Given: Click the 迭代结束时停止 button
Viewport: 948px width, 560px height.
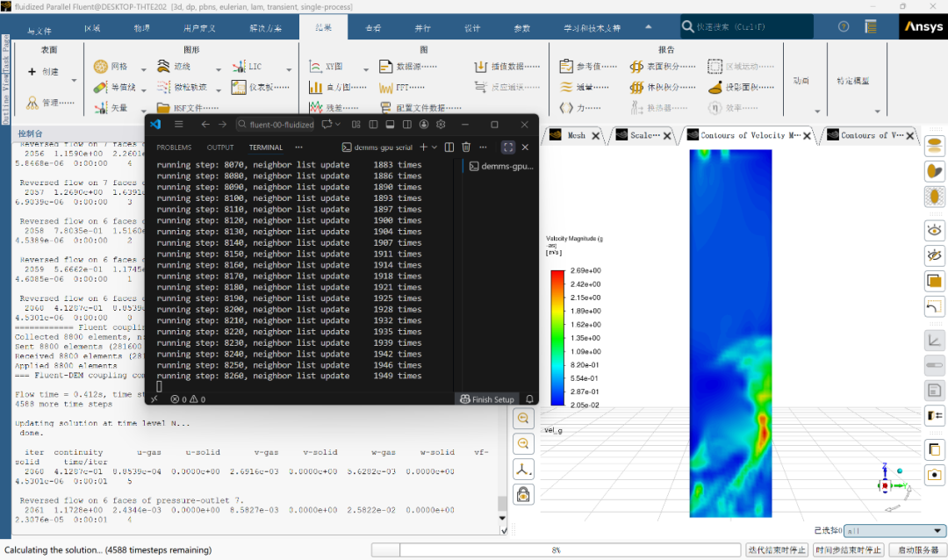Looking at the screenshot, I should point(777,550).
